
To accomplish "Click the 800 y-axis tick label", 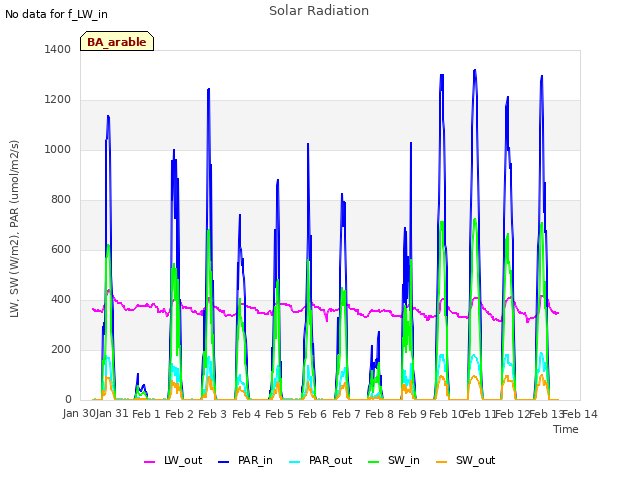I will coord(61,200).
